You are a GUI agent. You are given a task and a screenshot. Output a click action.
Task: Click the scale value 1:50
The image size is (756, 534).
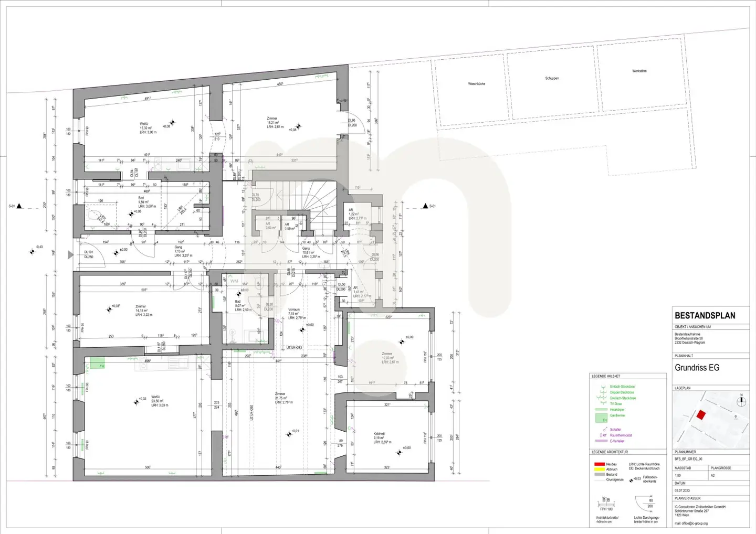tap(678, 475)
